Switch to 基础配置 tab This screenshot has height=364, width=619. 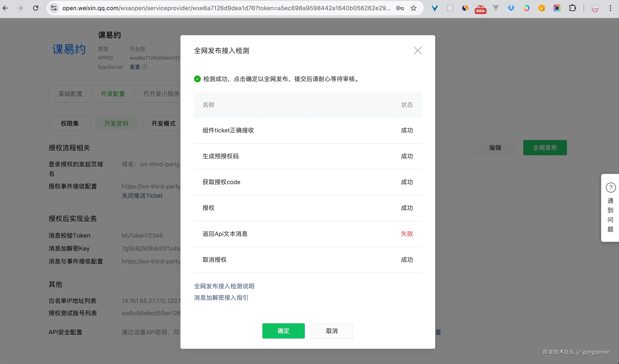point(70,94)
